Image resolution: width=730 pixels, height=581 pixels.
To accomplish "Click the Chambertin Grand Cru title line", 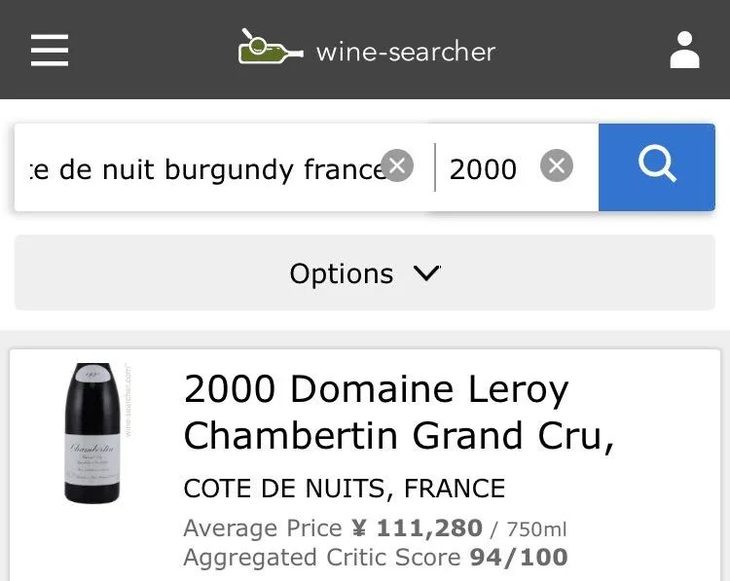I will [x=398, y=436].
